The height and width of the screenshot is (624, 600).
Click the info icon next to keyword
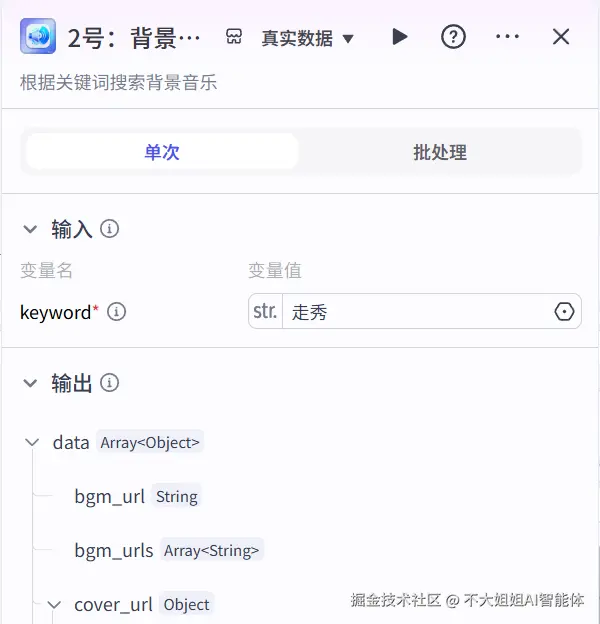tap(117, 312)
